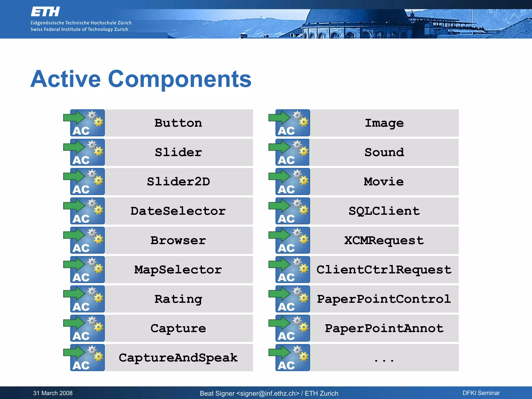Click the AC icon next to PaperPointControl
This screenshot has height=399, width=532.
[x=289, y=299]
